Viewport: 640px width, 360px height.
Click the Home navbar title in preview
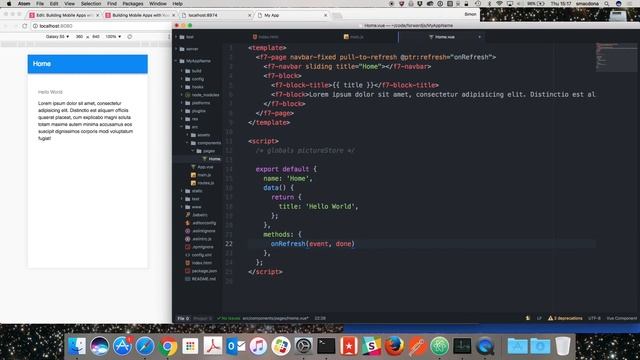point(42,64)
